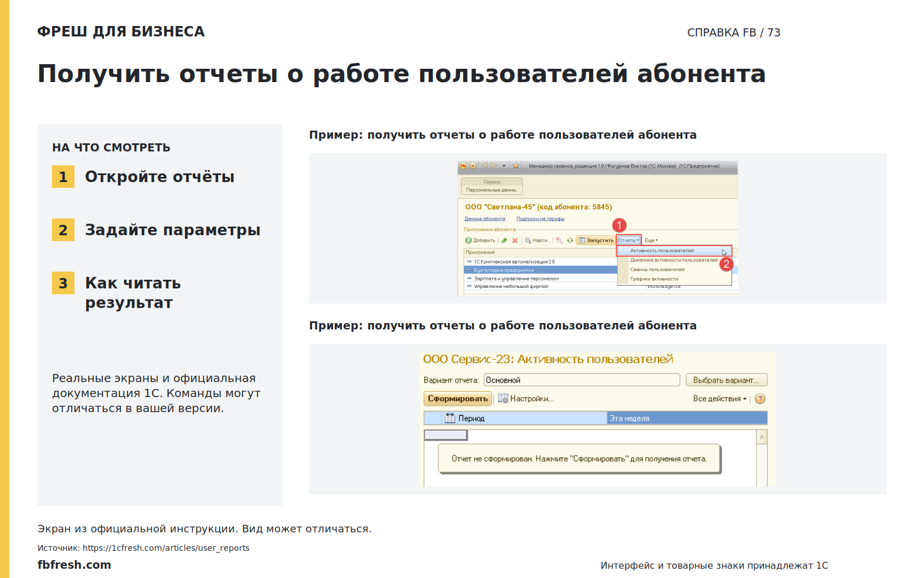Select the Управление небольшой фирмой row

click(x=541, y=286)
